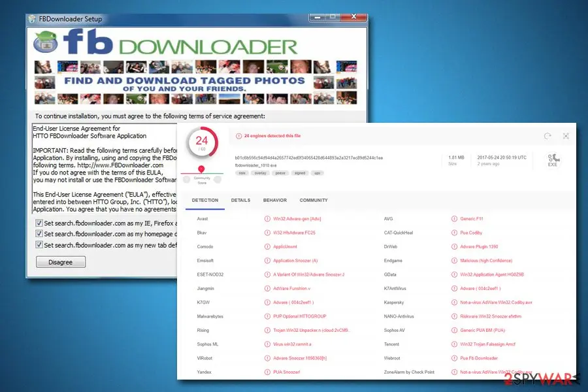Minimize the FBDownloader Setup window

tap(318, 17)
